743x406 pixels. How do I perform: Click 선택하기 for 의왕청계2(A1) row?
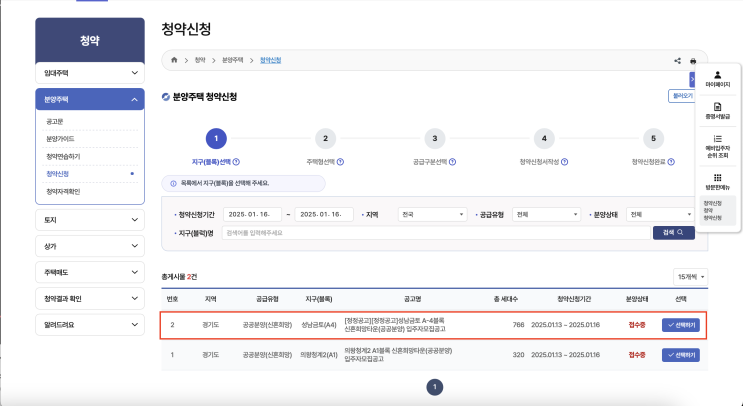click(x=681, y=355)
